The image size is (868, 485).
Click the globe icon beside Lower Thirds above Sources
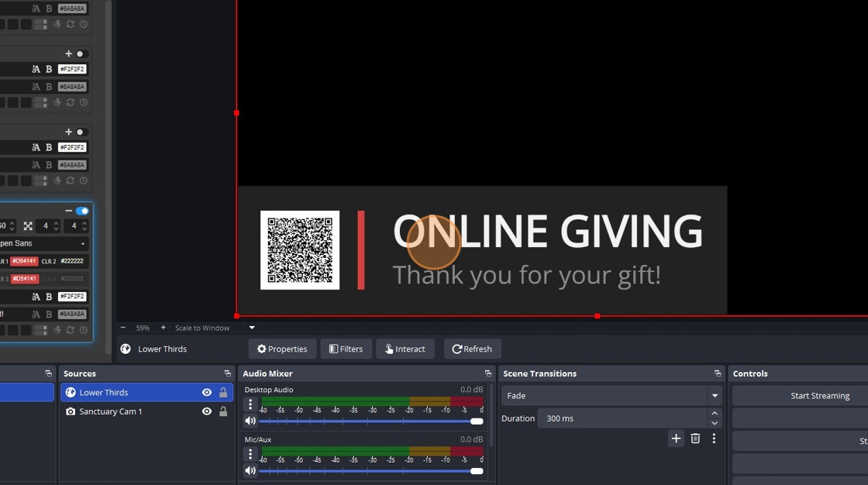[126, 349]
